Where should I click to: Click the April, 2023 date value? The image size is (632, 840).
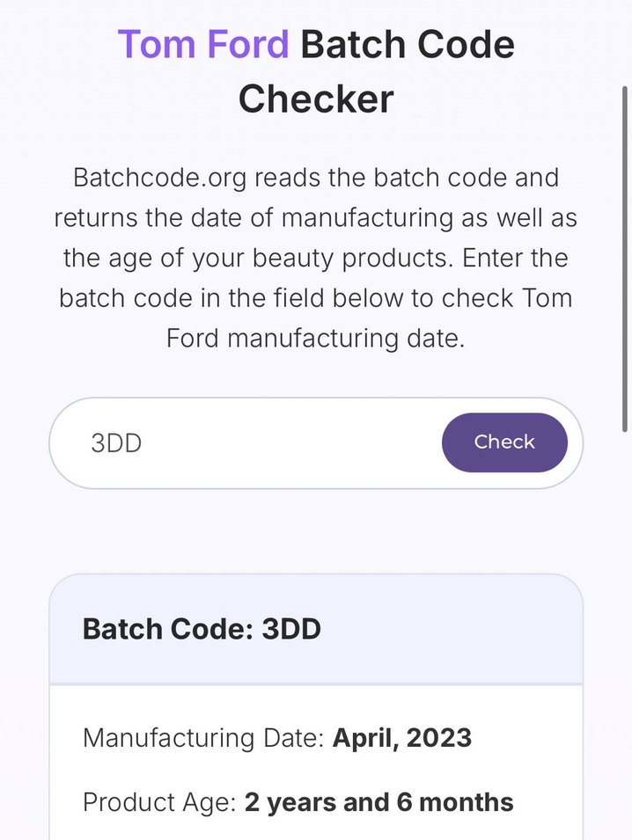[x=401, y=738]
